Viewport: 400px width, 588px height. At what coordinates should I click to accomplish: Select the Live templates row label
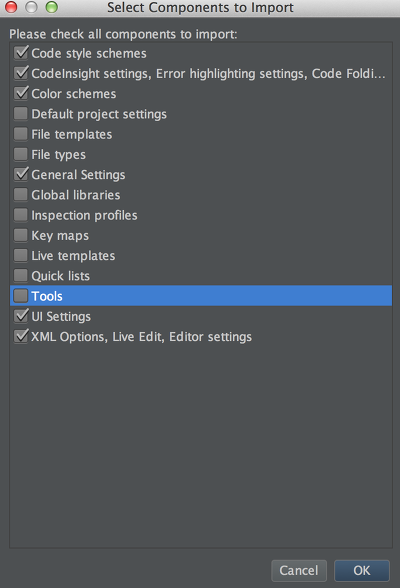click(x=73, y=256)
